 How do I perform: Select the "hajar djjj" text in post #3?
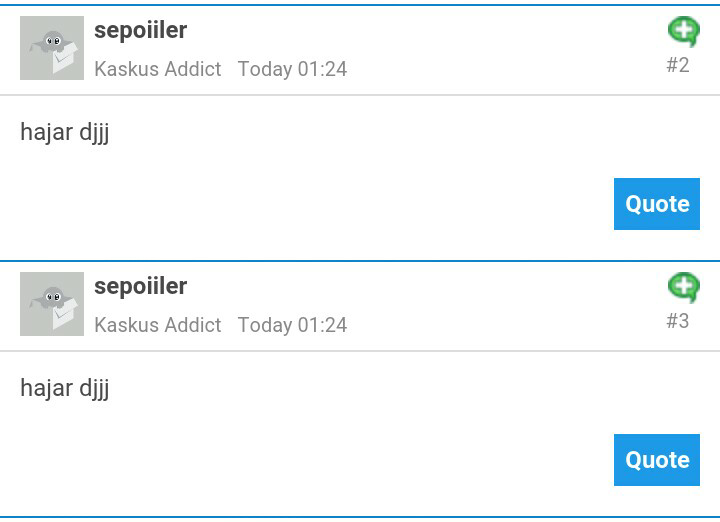(x=65, y=388)
